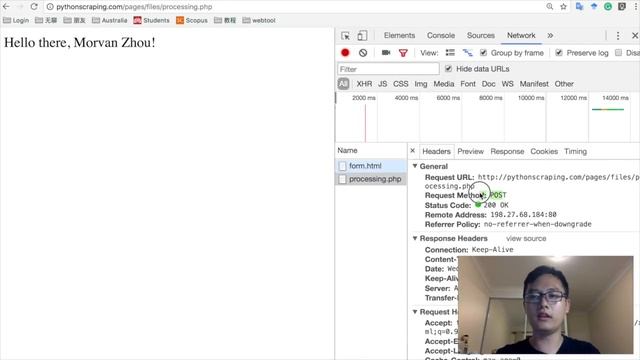Filter requests by Media
The image size is (640, 360).
(x=444, y=84)
